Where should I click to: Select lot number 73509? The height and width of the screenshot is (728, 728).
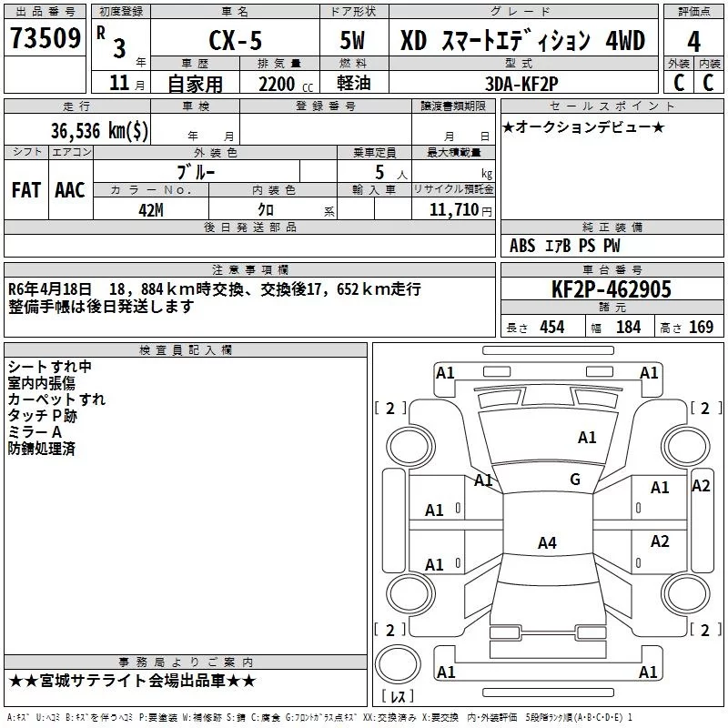click(45, 38)
